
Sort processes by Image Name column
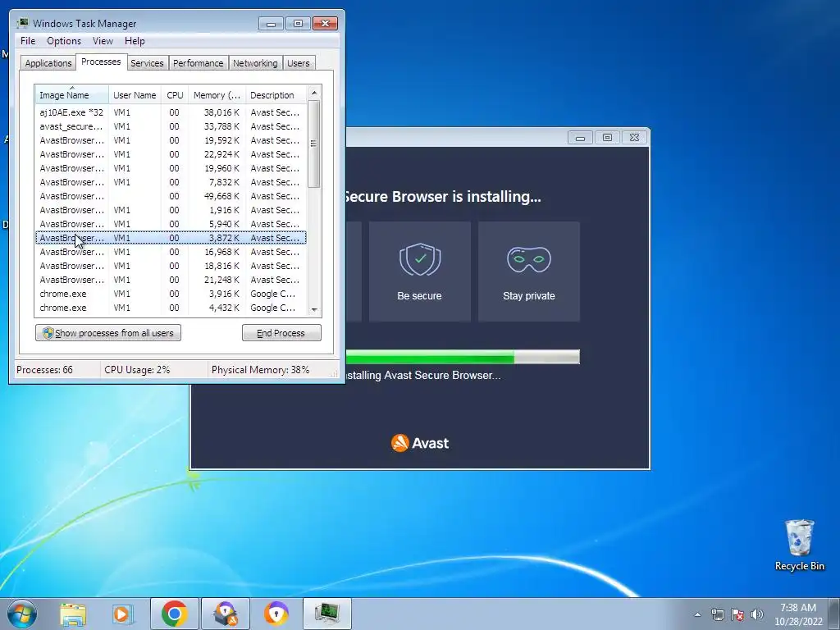pos(72,95)
